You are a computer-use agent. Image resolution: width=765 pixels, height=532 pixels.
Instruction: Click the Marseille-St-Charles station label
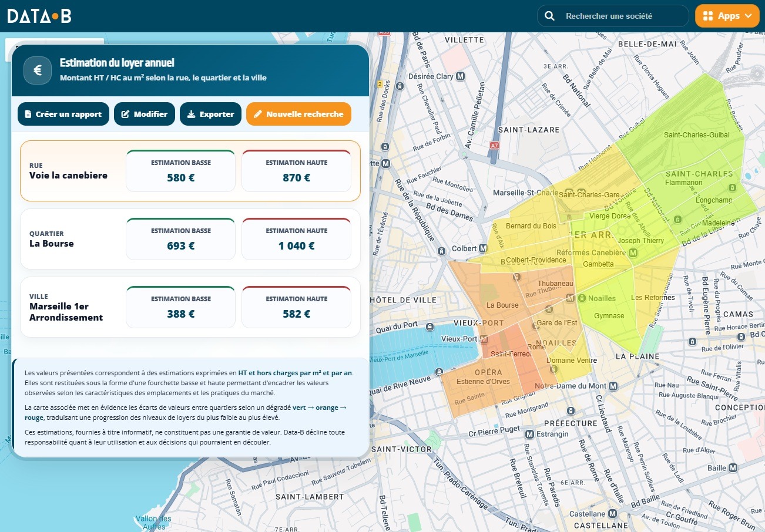point(526,193)
